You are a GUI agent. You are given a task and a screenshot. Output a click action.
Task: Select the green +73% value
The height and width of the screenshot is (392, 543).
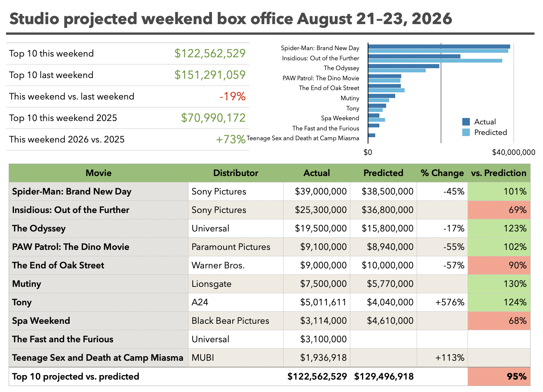coord(231,139)
